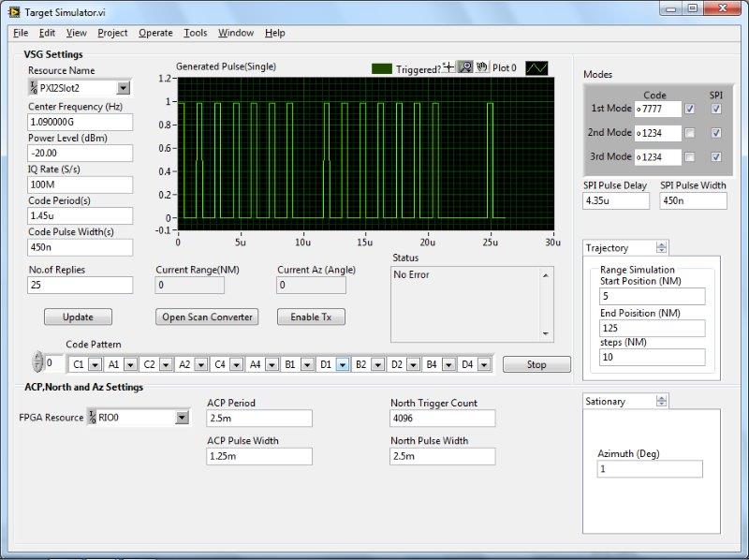749x560 pixels.
Task: Open the Tools menu
Action: click(x=195, y=33)
